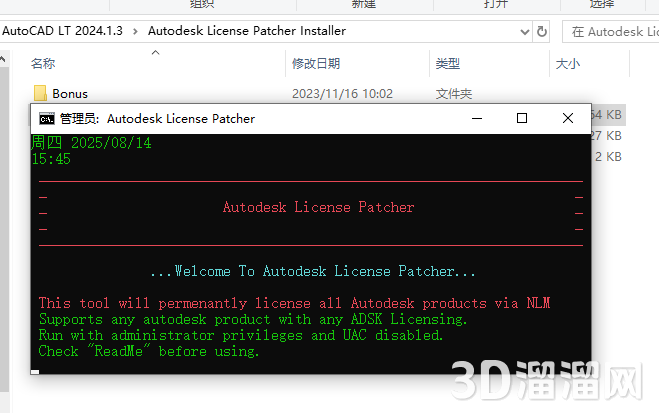Click the 15:45 time in console

pos(51,159)
